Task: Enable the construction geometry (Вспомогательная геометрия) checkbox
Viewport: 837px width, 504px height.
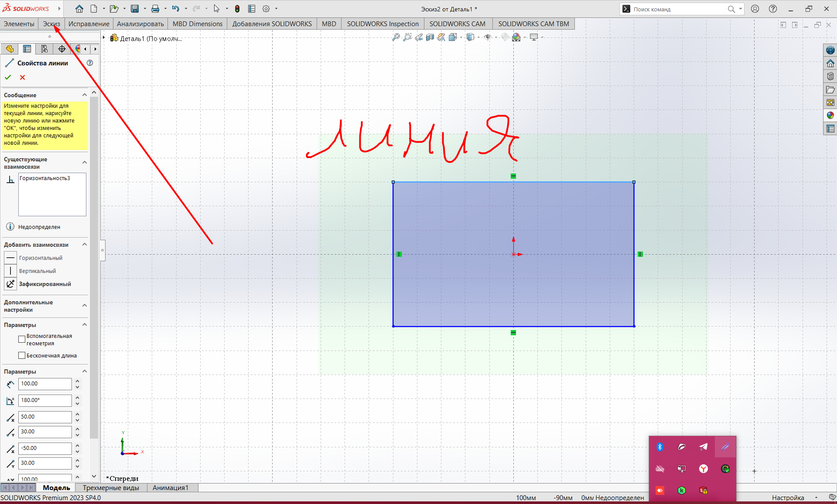Action: (x=22, y=339)
